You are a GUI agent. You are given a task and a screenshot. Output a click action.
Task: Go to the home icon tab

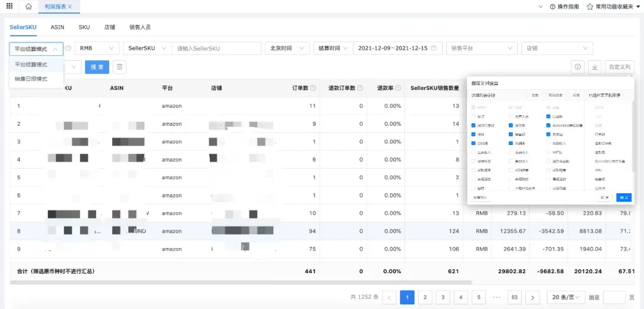pos(29,7)
